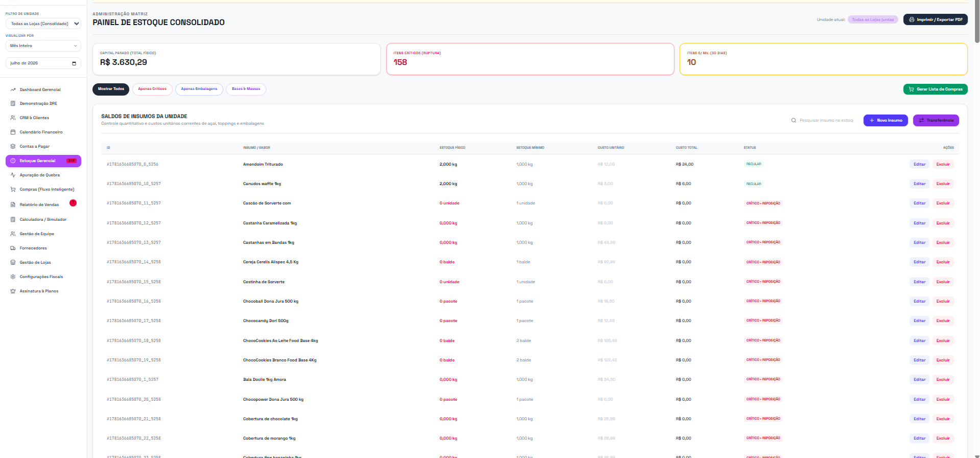Open Fornecedores via the truck icon
This screenshot has height=458, width=980.
13,248
